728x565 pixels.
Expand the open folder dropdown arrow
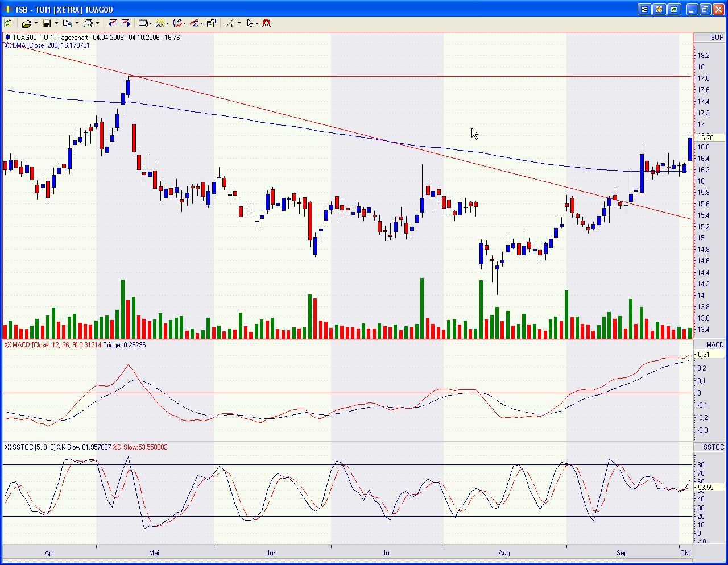click(36, 23)
